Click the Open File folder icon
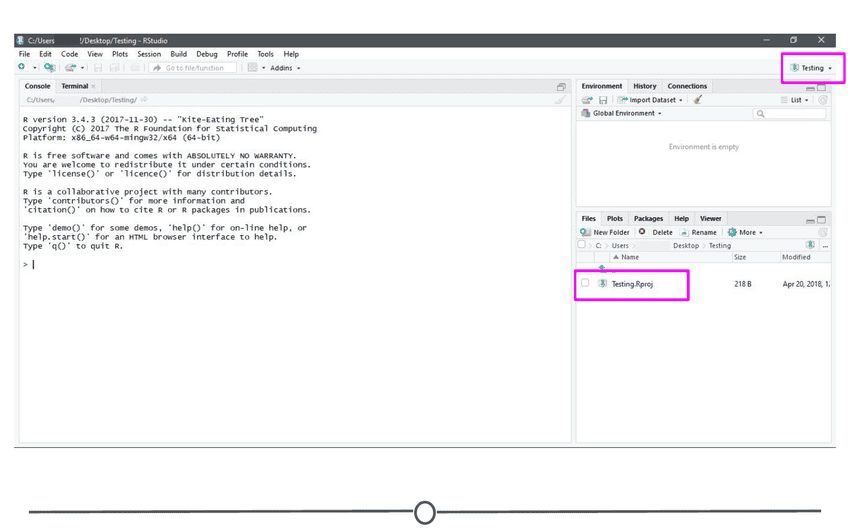Image resolution: width=850 pixels, height=532 pixels. pyautogui.click(x=70, y=68)
